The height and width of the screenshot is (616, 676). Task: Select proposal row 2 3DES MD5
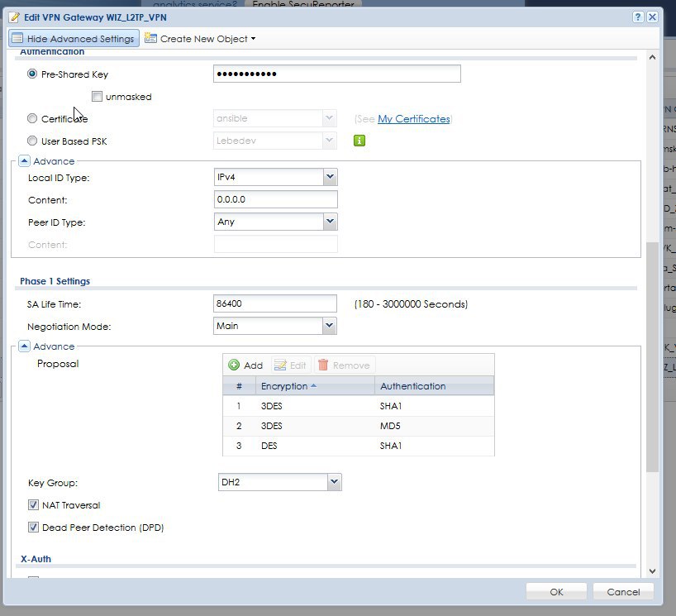359,426
